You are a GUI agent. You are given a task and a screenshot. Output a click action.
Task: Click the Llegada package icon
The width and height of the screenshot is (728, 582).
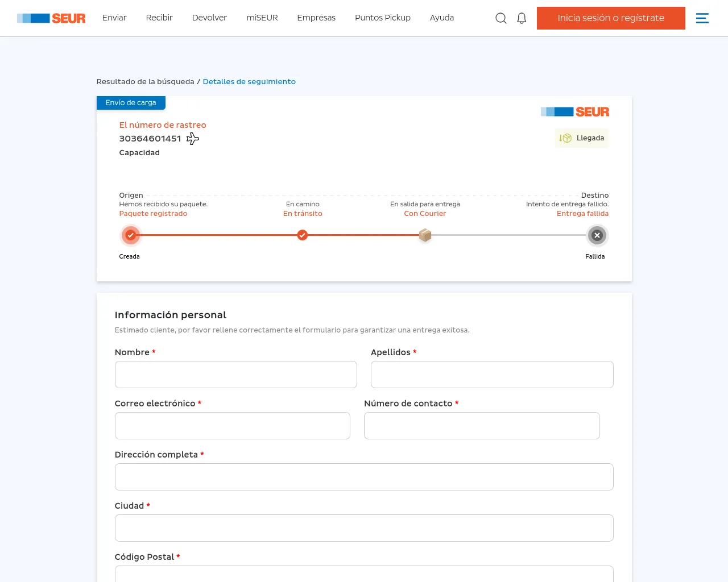pyautogui.click(x=565, y=138)
